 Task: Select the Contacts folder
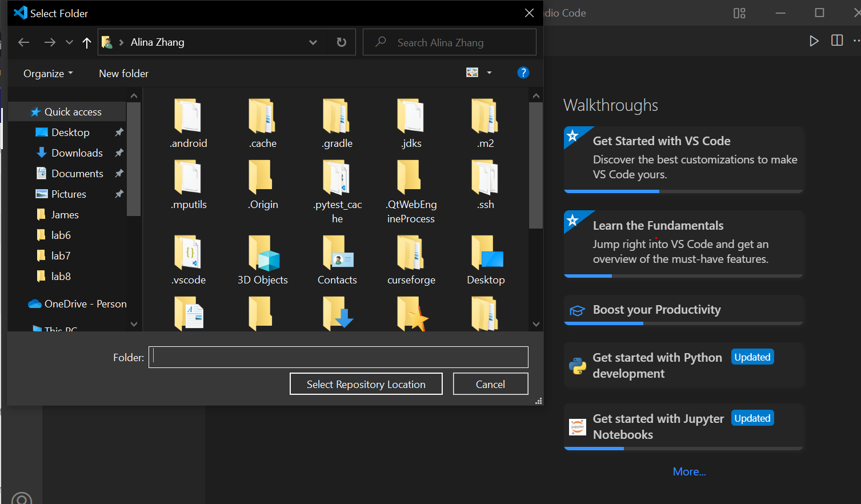tap(337, 260)
